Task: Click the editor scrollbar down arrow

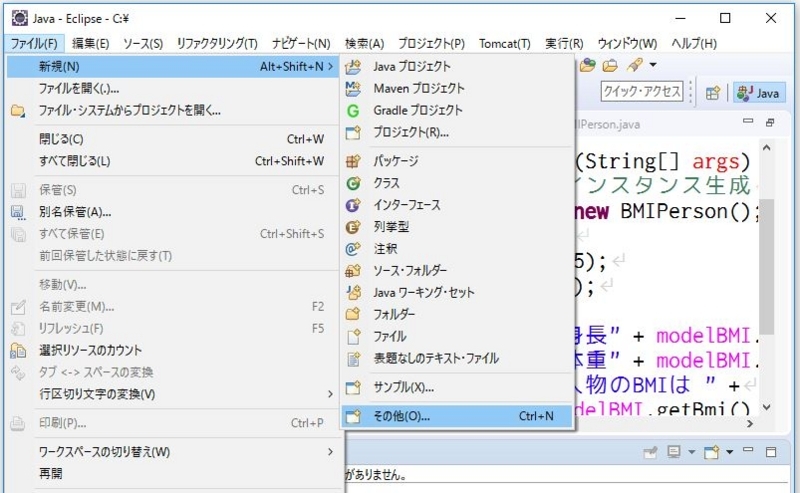Action: 766,407
